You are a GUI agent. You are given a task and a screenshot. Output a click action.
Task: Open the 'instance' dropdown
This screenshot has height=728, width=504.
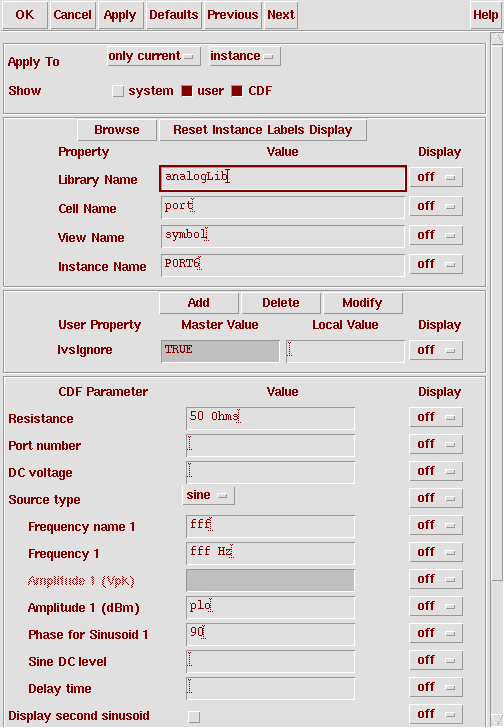pyautogui.click(x=245, y=56)
